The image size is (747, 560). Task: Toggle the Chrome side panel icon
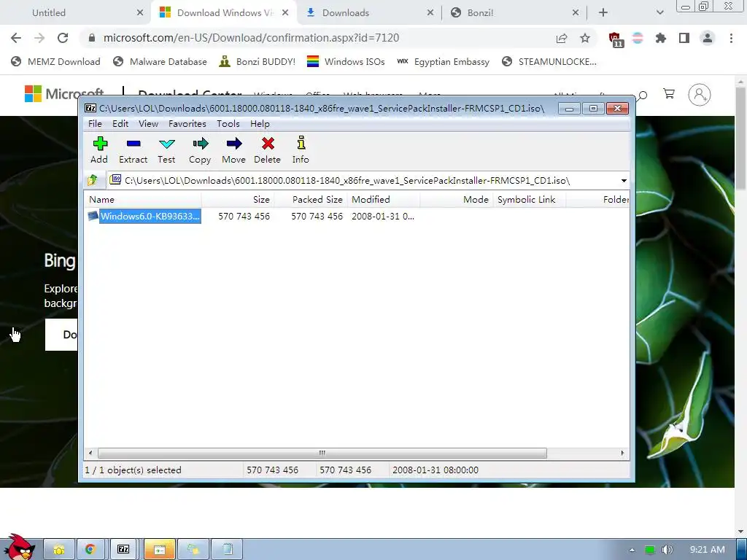(x=684, y=39)
